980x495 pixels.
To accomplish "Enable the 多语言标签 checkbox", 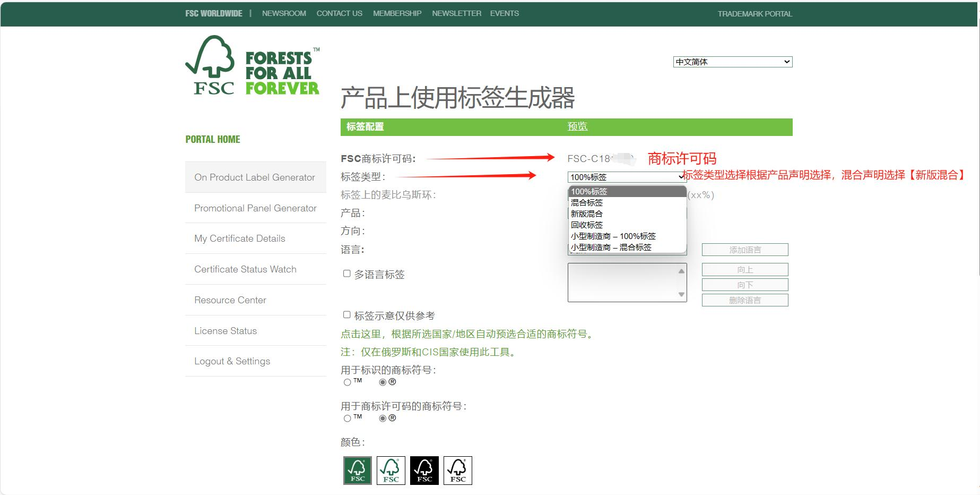I will 347,274.
